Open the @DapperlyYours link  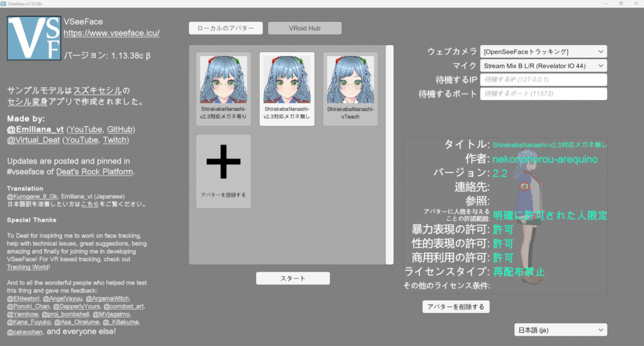(76, 306)
